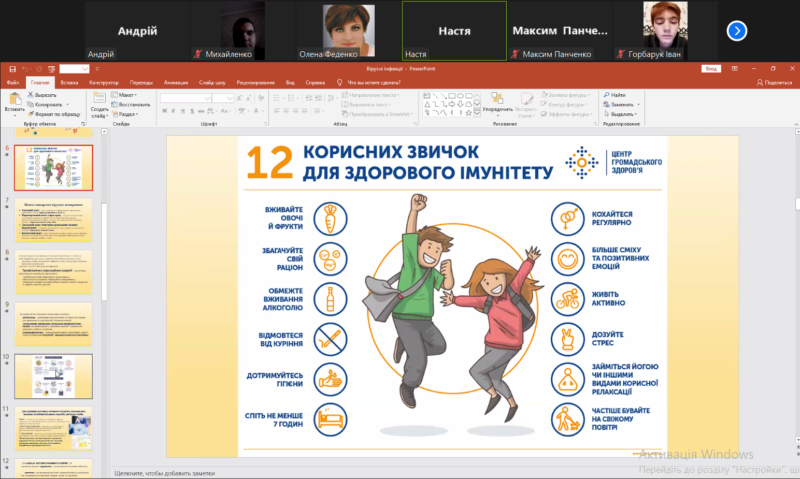Switch to the Конструктор (Design) tab
Viewport: 800px width, 479px height.
(x=104, y=82)
